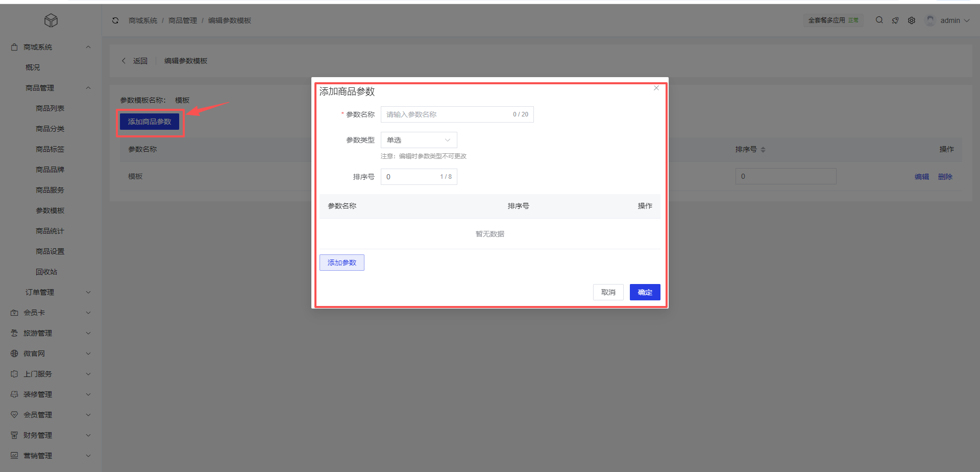Screen dimensions: 980x472
Task: Open the search icon in top bar
Action: (879, 20)
